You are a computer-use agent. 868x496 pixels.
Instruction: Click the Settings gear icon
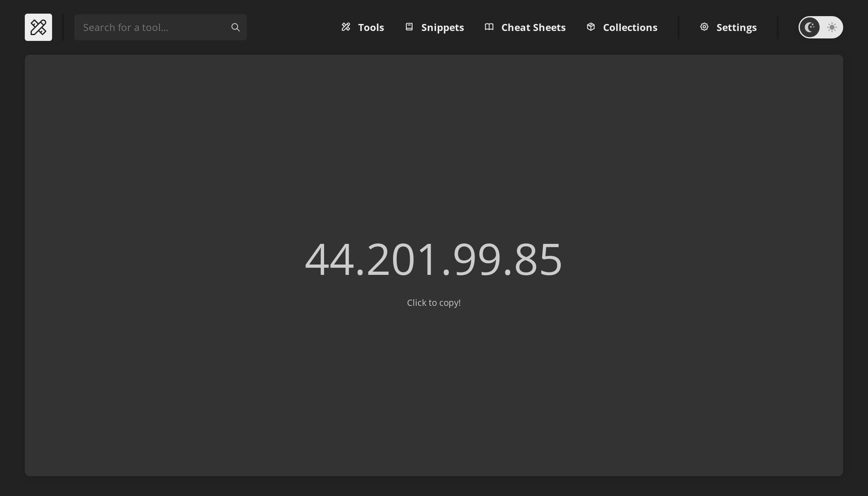click(704, 27)
